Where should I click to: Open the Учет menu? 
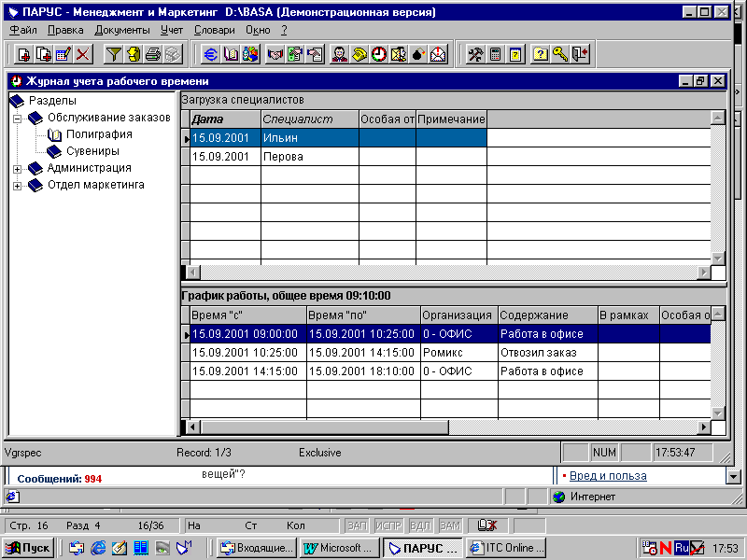click(x=172, y=30)
